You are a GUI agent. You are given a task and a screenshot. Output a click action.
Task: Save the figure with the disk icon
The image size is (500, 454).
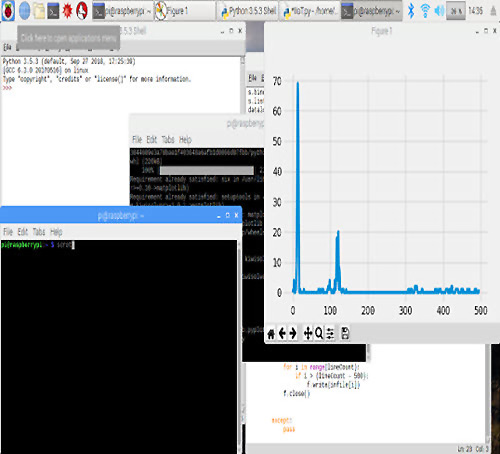point(345,333)
